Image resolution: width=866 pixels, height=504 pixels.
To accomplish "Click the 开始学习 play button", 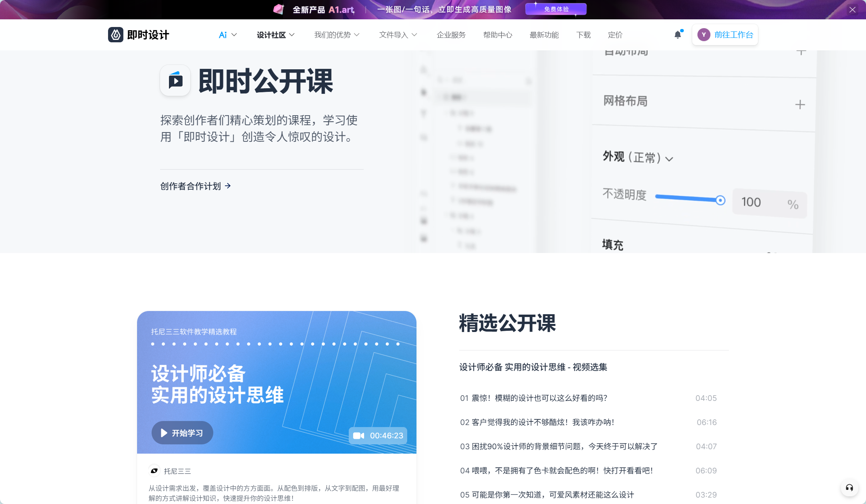I will click(x=182, y=433).
